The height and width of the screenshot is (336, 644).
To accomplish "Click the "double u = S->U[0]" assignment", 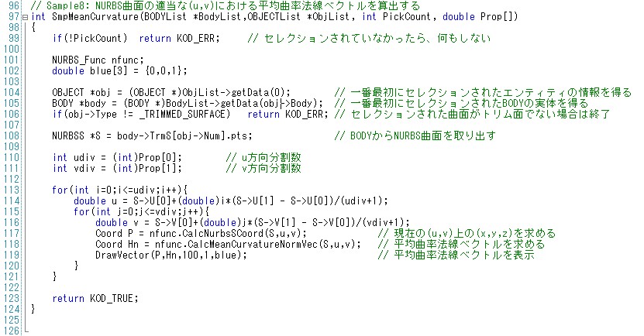I will point(231,201).
